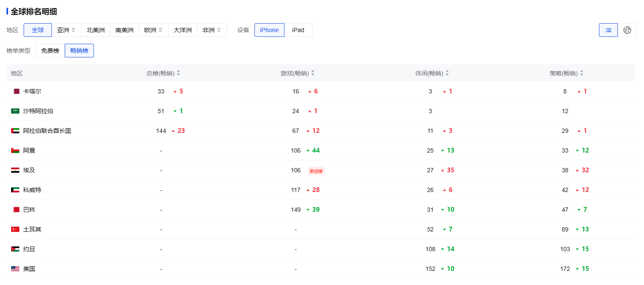
Task: Sort by 策略(畅销) column arrows
Action: click(581, 73)
